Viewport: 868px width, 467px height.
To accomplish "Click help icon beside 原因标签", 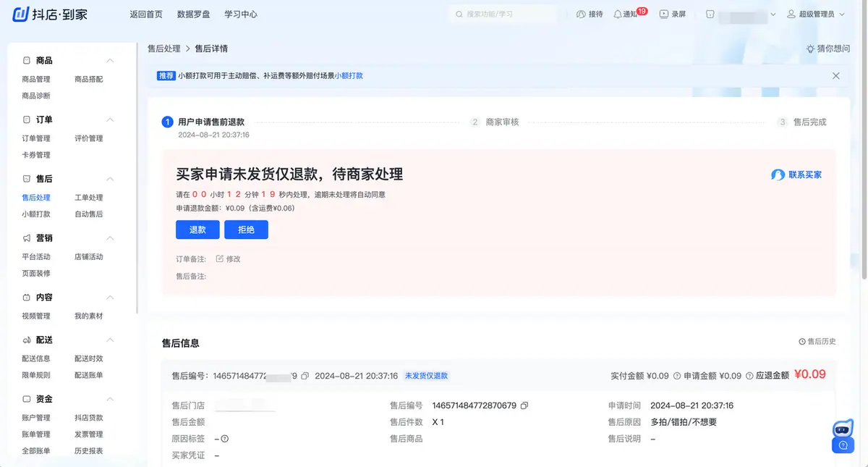I will (225, 439).
